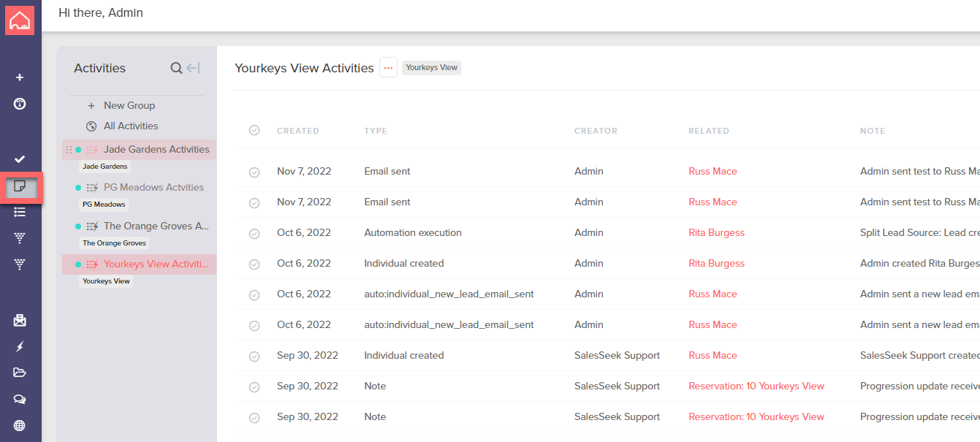
Task: Open the globe icon in left sidebar
Action: pyautogui.click(x=20, y=425)
